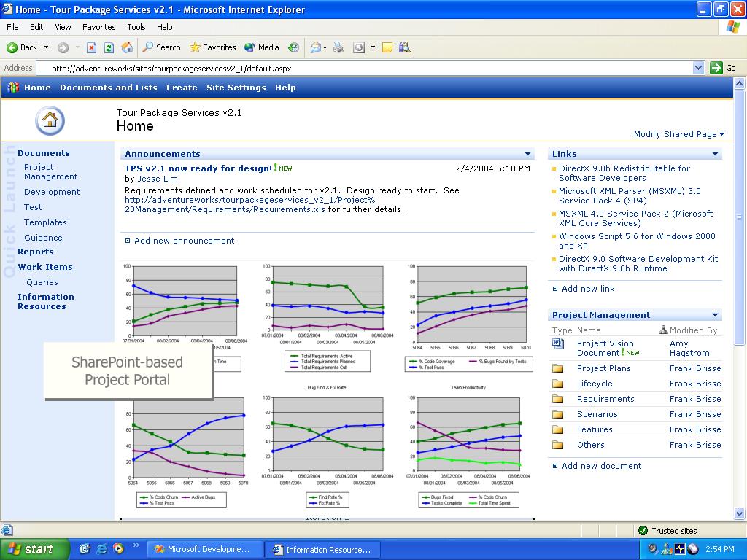This screenshot has height=560, width=747.
Task: Click the folder icon for Lifecycle
Action: point(557,384)
